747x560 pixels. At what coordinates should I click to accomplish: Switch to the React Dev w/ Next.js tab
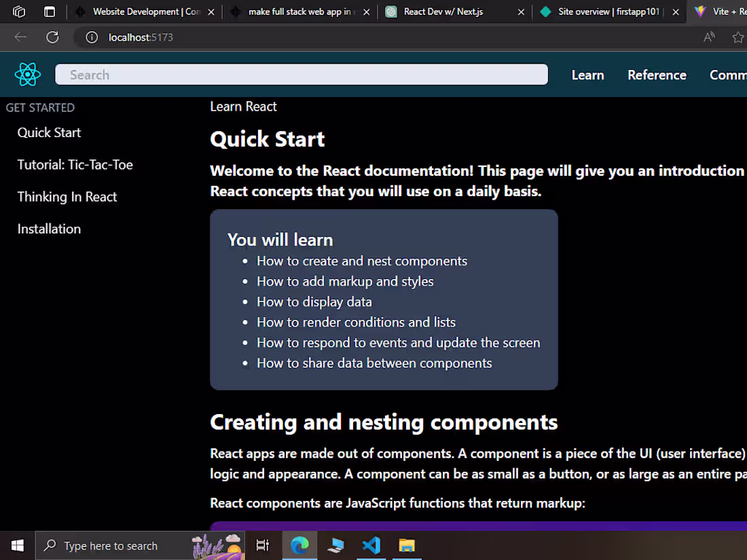tap(443, 12)
